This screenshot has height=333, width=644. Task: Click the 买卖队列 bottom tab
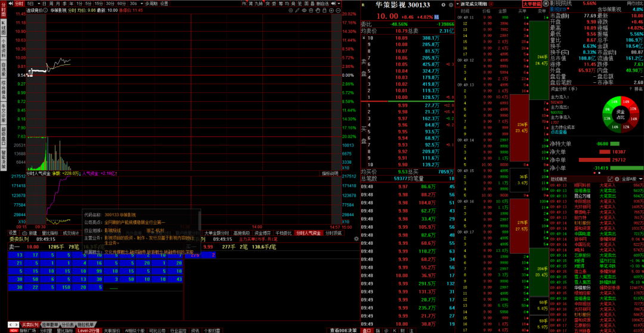coord(30,325)
